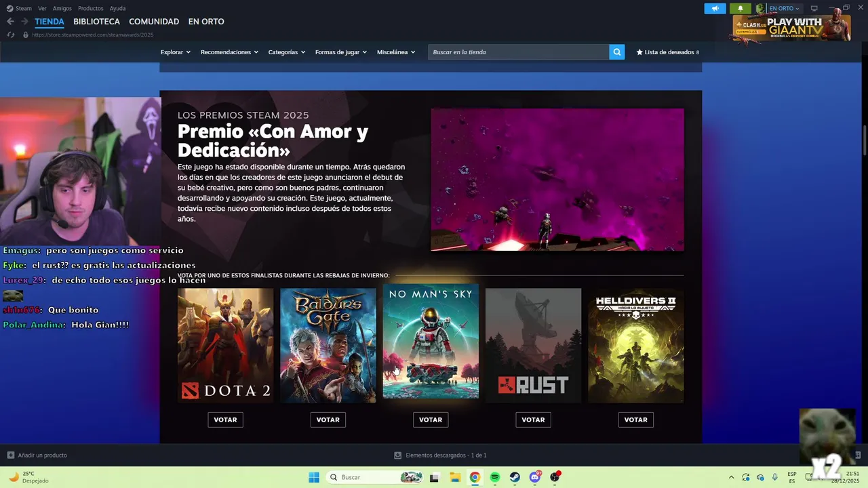This screenshot has width=868, height=488.
Task: Expand the Formas de jugar dropdown
Action: click(340, 52)
